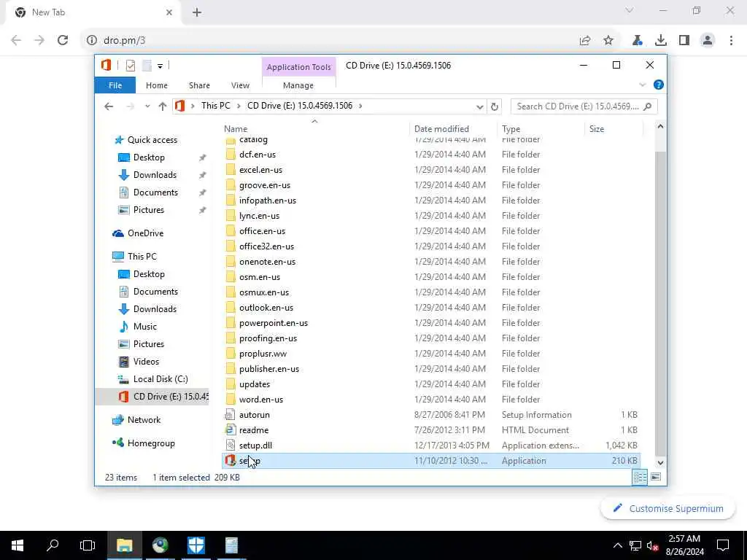
Task: Open Desktop under Quick access
Action: click(149, 157)
